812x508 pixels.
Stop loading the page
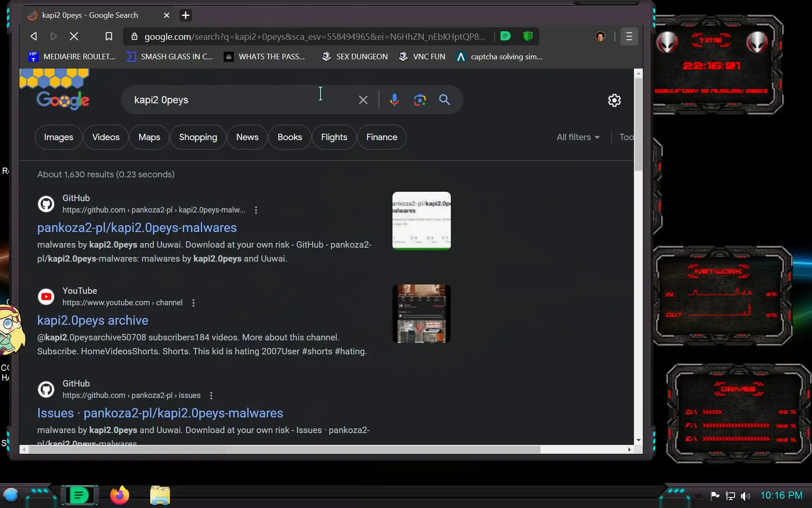pos(74,36)
